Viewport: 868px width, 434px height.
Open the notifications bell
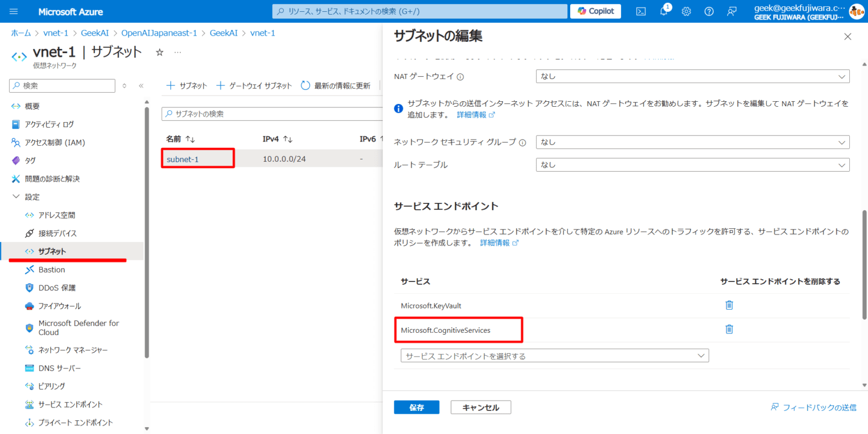pos(663,11)
